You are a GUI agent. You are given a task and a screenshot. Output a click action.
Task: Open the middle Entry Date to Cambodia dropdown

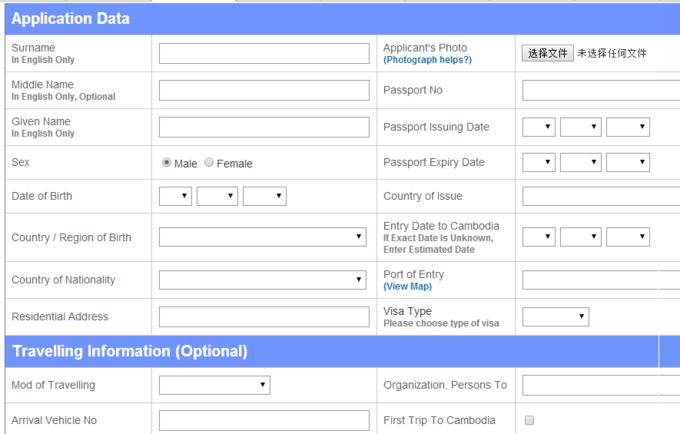tap(580, 237)
